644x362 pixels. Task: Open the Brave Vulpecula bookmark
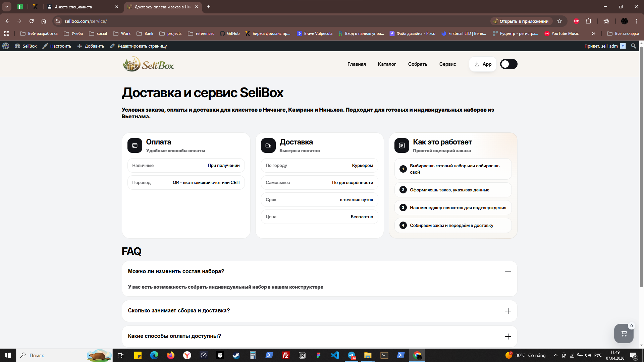pyautogui.click(x=315, y=34)
